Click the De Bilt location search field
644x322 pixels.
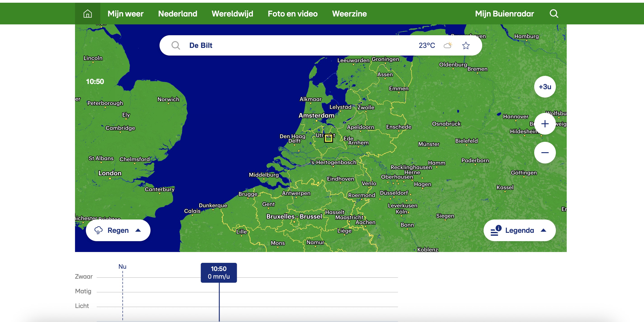(x=321, y=45)
